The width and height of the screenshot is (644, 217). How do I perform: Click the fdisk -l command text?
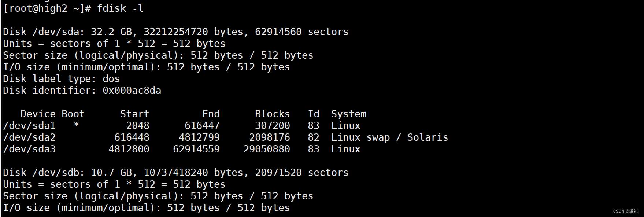pos(120,8)
